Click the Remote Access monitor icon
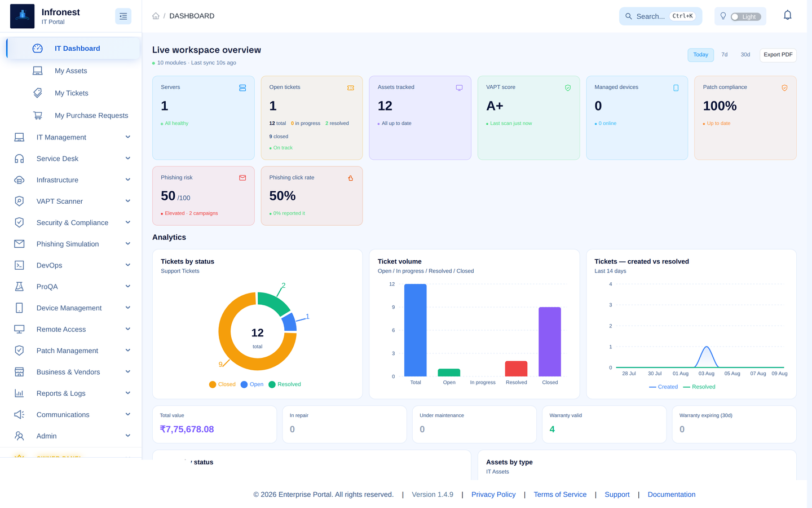The image size is (812, 508). coord(19,329)
